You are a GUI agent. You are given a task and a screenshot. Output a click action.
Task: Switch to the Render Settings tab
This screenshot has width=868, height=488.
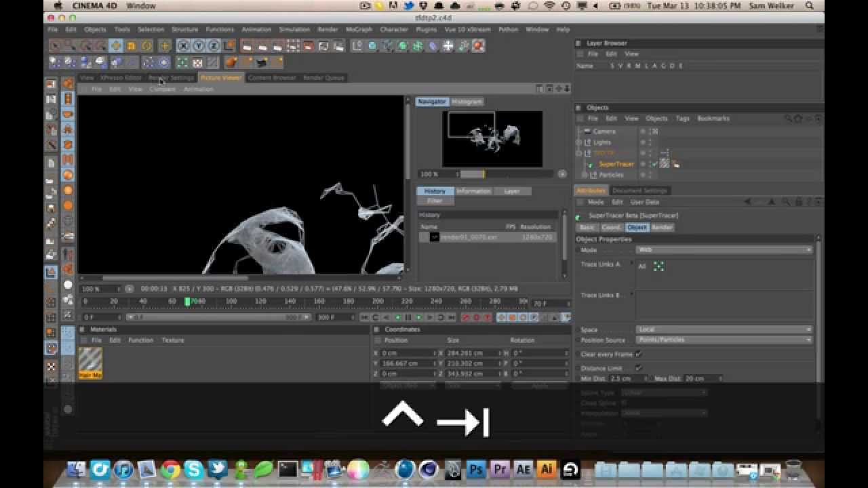tap(172, 78)
